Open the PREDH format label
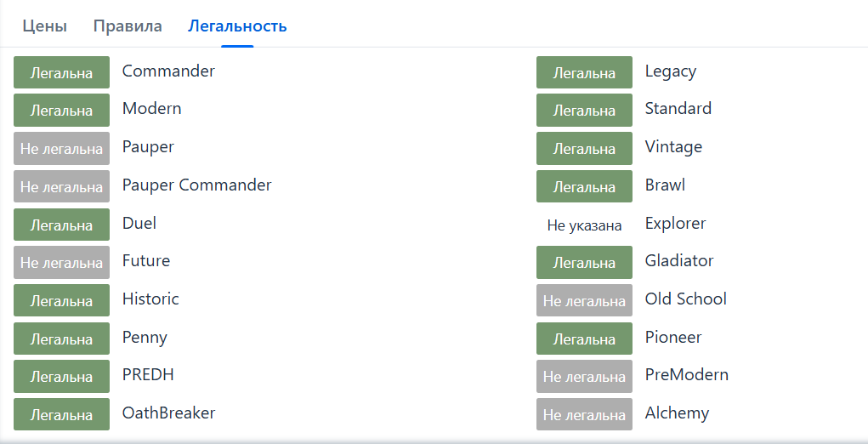The height and width of the screenshot is (444, 868). coord(148,374)
